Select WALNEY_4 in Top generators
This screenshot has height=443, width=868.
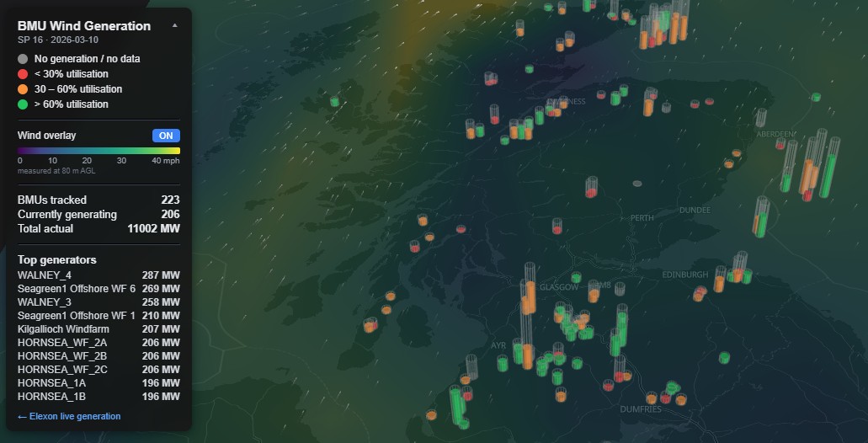tap(99, 275)
